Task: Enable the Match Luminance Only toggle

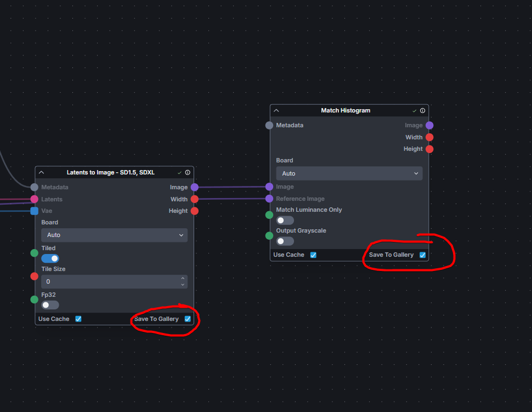Action: (x=285, y=220)
